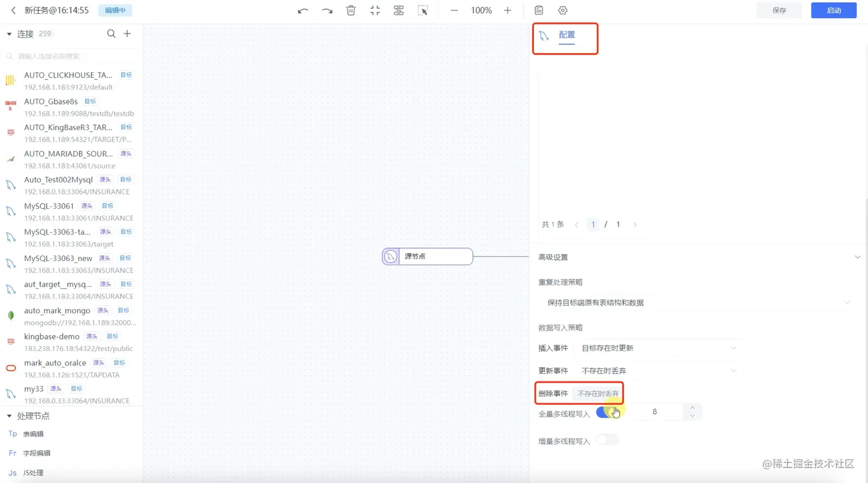The width and height of the screenshot is (868, 483).
Task: Click the task name 新任务@16:14:55
Action: [x=56, y=10]
